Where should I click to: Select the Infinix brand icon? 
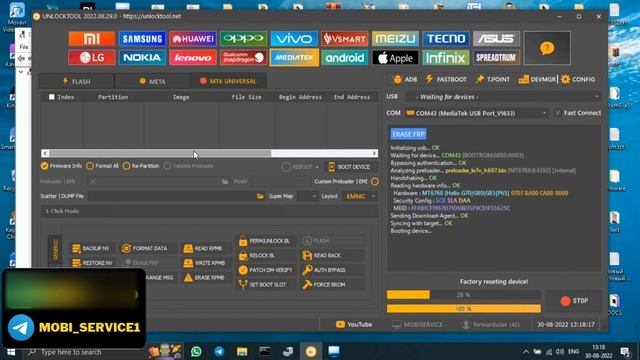tap(446, 58)
